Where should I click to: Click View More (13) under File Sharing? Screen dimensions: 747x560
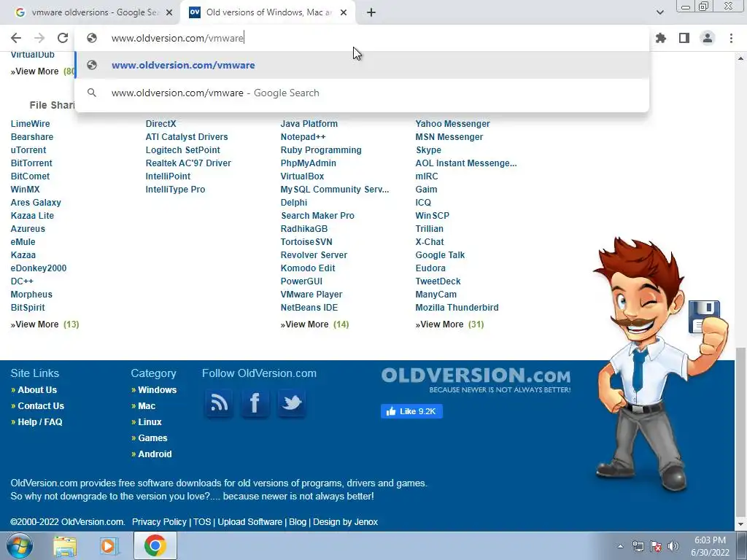click(x=44, y=324)
